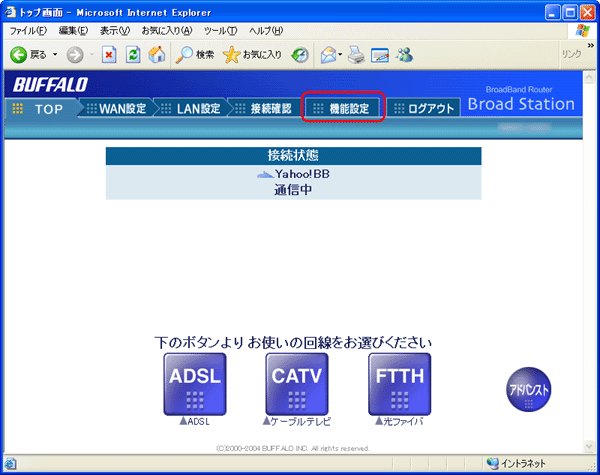Select the FTTH line button

[x=399, y=384]
